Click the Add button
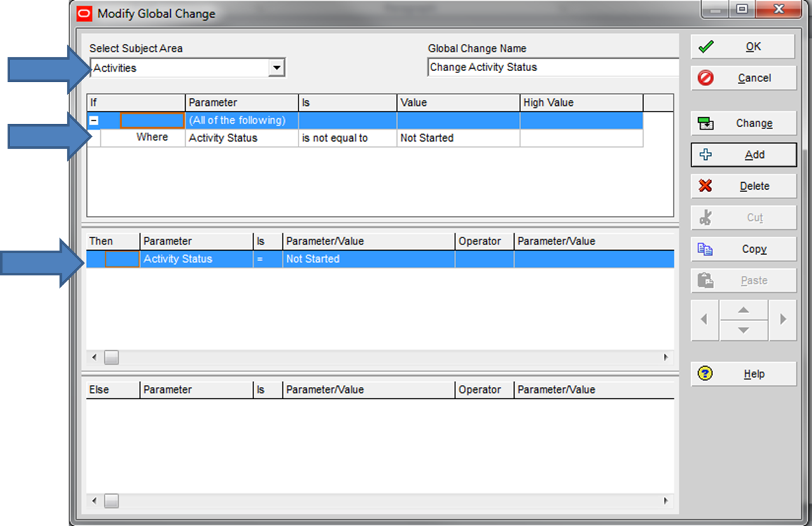812x526 pixels. (x=743, y=154)
